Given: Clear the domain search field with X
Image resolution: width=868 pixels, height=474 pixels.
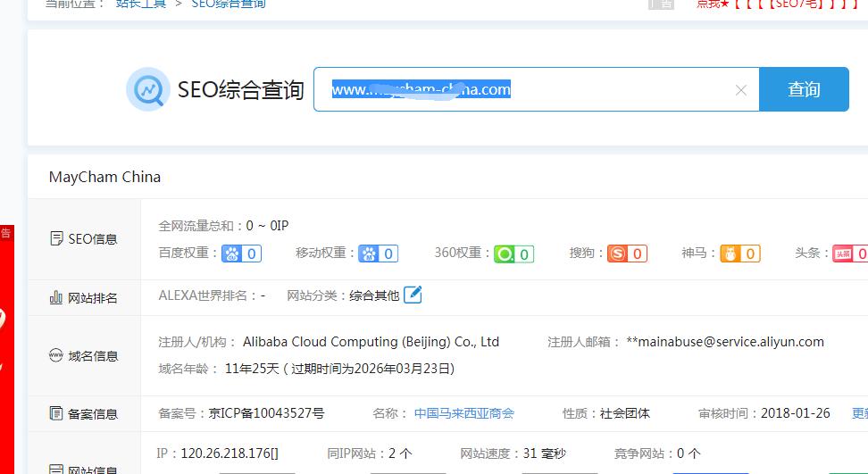Looking at the screenshot, I should [740, 89].
